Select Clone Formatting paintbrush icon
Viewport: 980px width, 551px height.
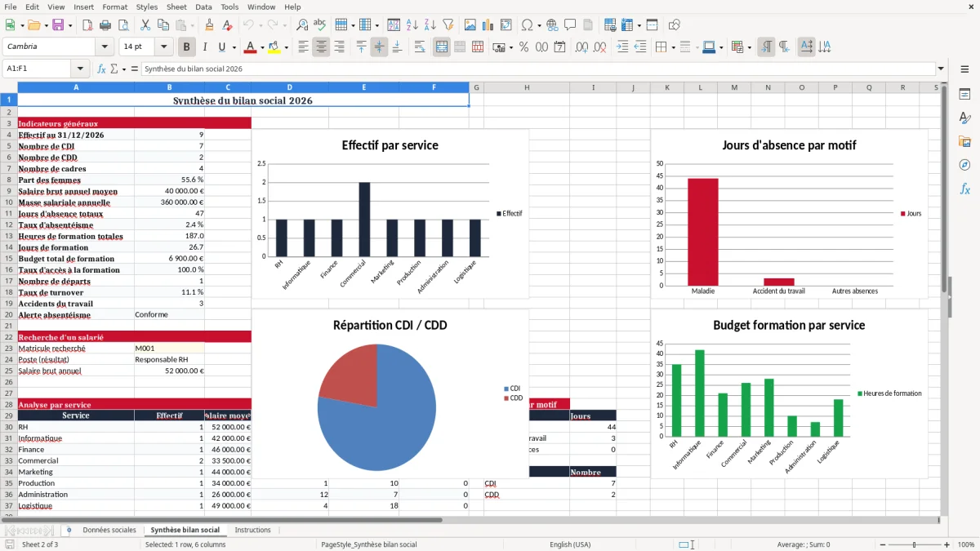(x=209, y=25)
